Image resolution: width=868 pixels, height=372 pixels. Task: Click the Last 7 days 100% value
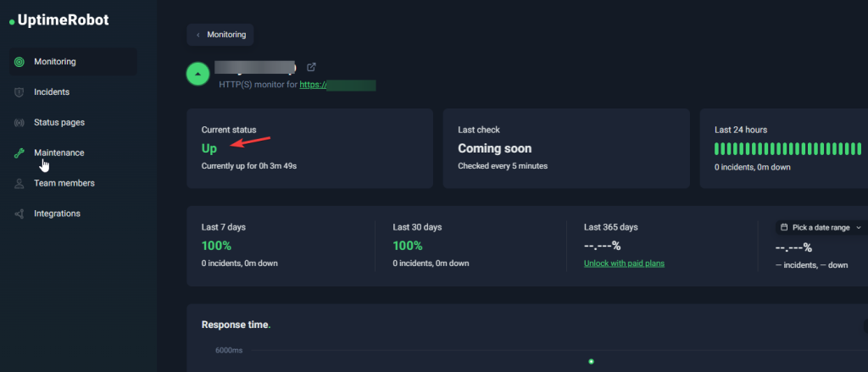[x=216, y=246]
